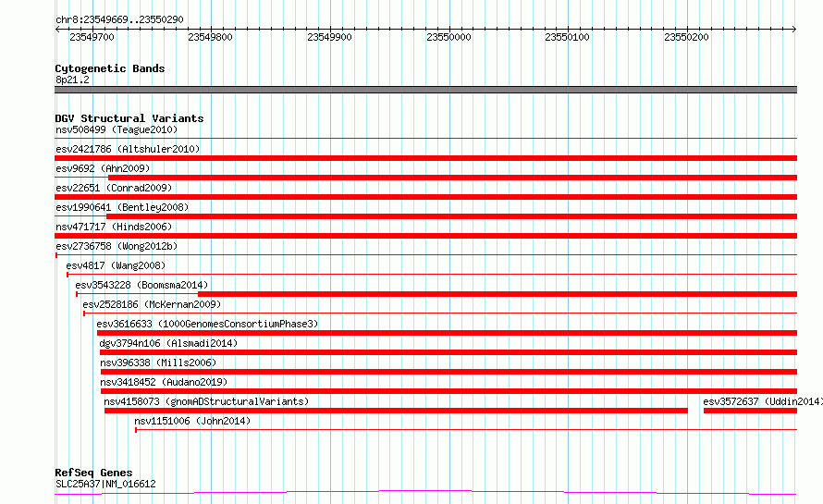Click variant label esv2421786 (Altshuler2010)
The height and width of the screenshot is (504, 823).
[x=128, y=149]
